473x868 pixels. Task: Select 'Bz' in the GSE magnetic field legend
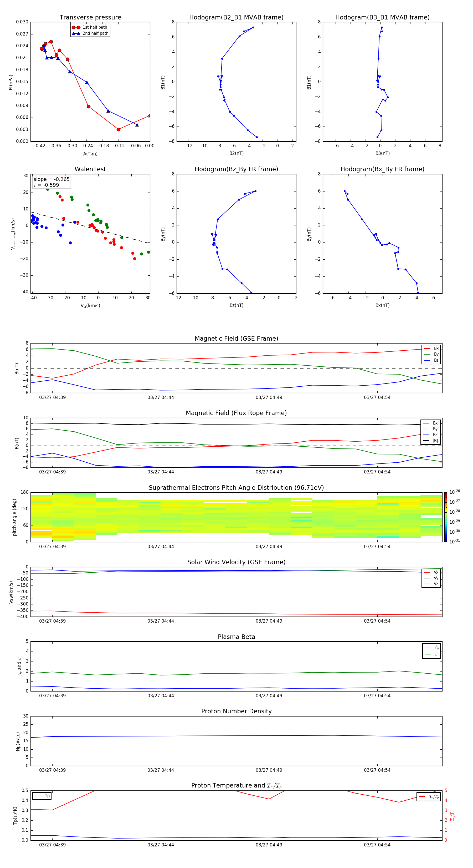(431, 360)
